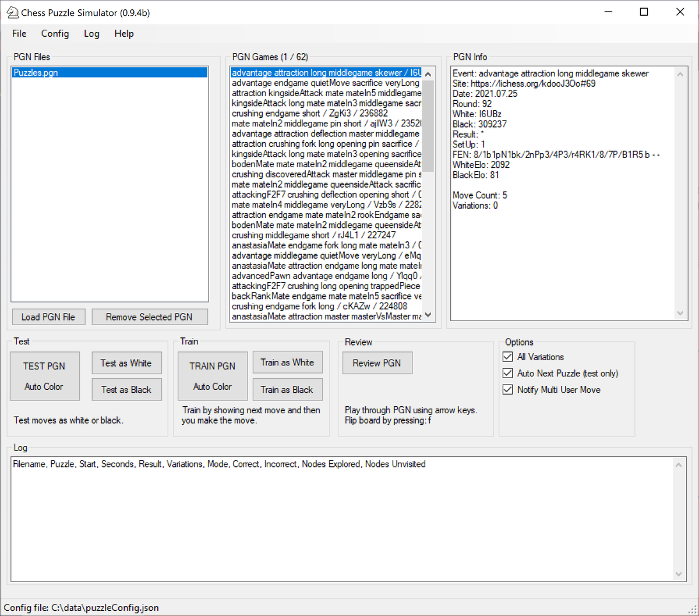This screenshot has width=699, height=616.
Task: Select game 'backRankMate endgame mate mateIn5 sacrifice'
Action: [x=326, y=296]
